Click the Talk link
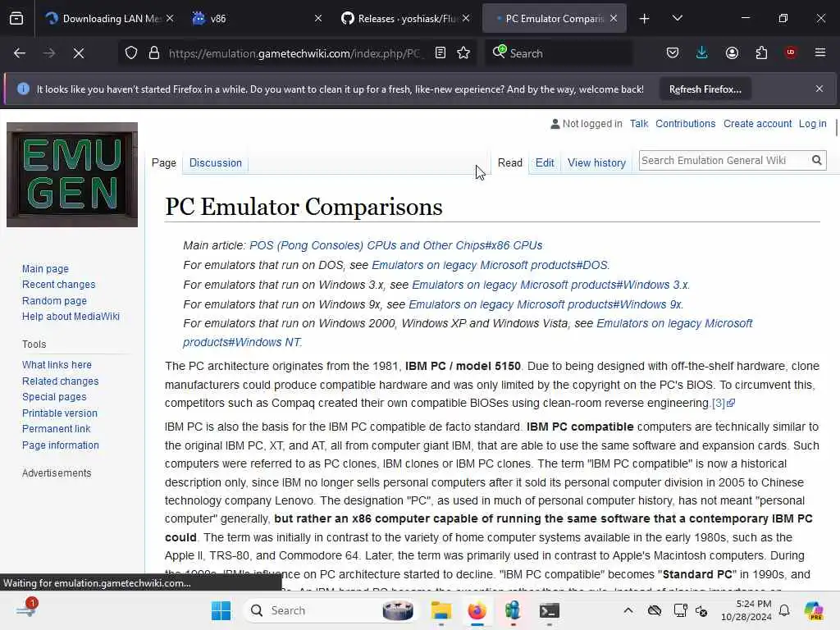Screen dimensions: 840x630 [639, 124]
